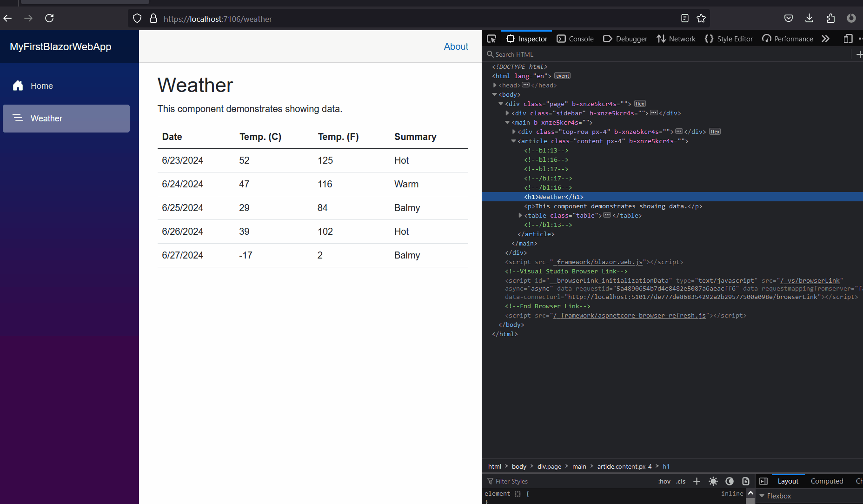
Task: Click the Search HTML field
Action: tap(667, 54)
